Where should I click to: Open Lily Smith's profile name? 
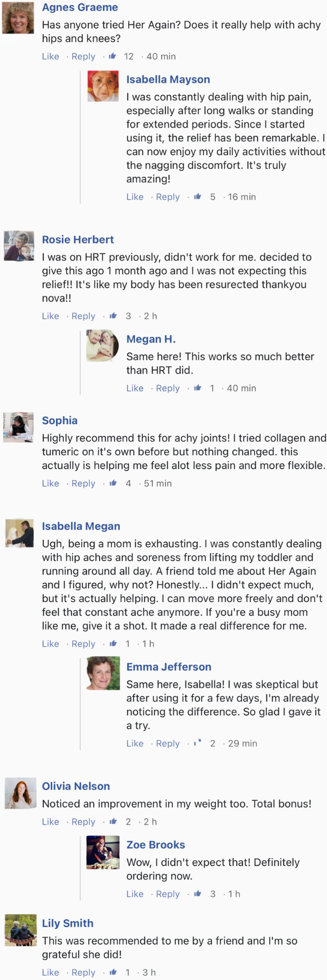tap(68, 923)
